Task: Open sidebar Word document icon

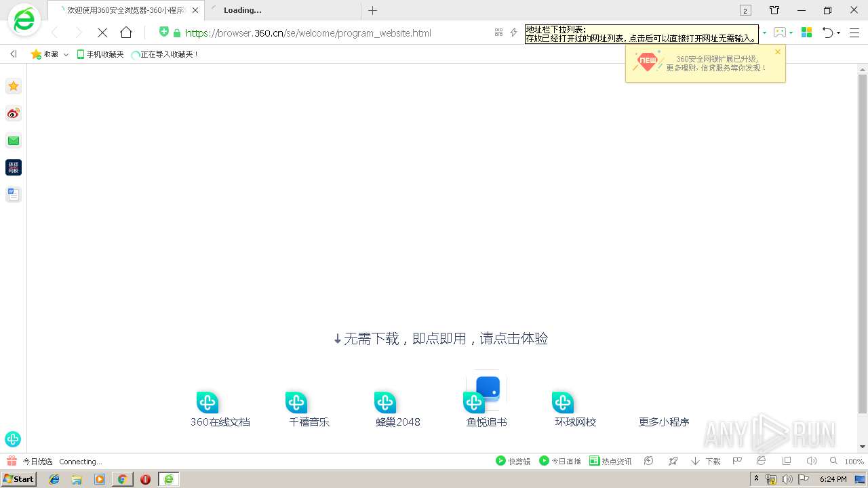Action: (x=14, y=195)
